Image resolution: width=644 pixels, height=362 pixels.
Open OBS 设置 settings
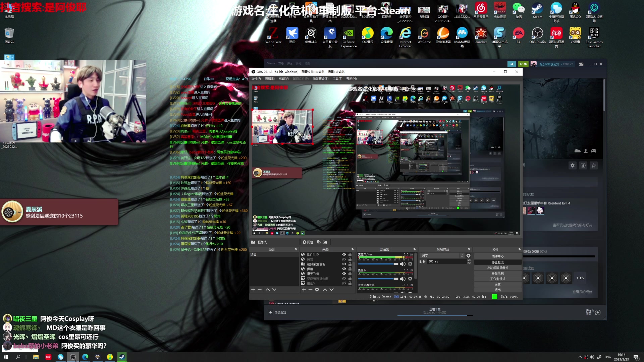tap(498, 284)
